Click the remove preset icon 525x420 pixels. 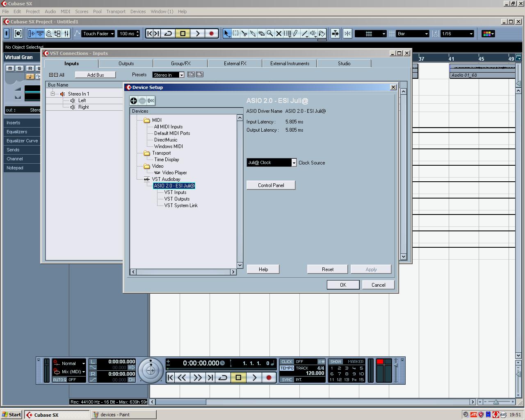[199, 74]
